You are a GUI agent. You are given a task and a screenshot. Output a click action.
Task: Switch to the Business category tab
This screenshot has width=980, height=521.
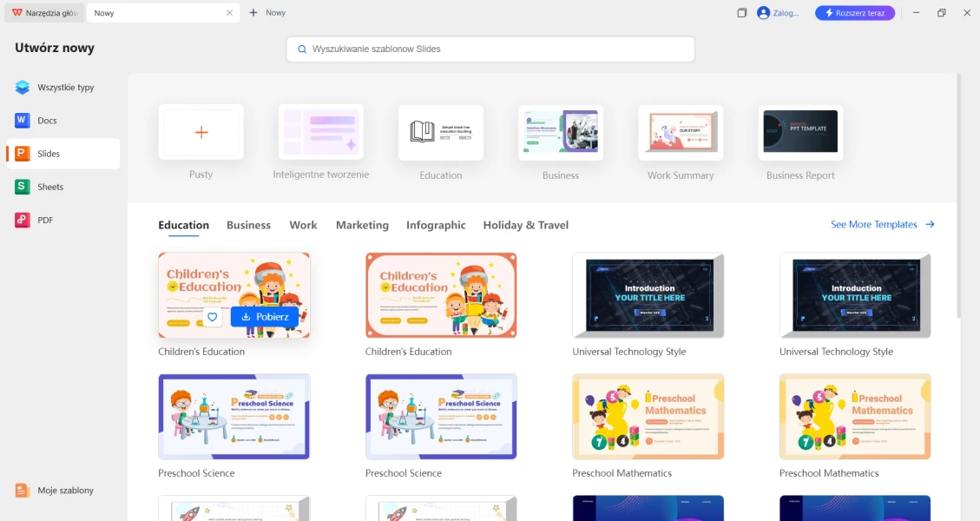248,225
